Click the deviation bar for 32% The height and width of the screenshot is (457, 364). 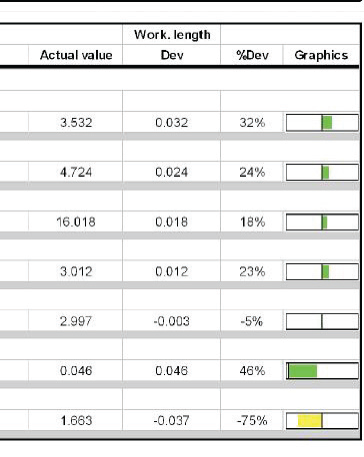coord(322,123)
